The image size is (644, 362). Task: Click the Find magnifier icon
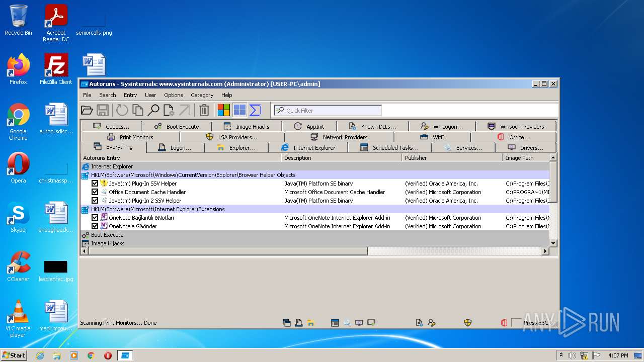[x=153, y=110]
